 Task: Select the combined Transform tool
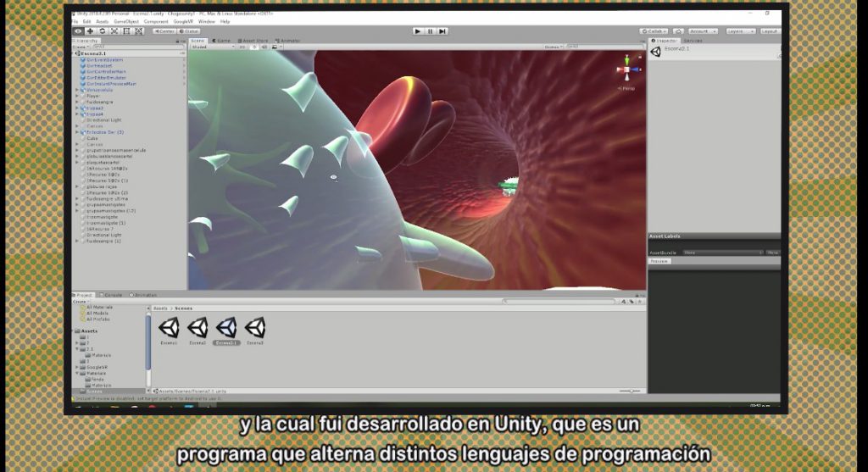tap(139, 31)
